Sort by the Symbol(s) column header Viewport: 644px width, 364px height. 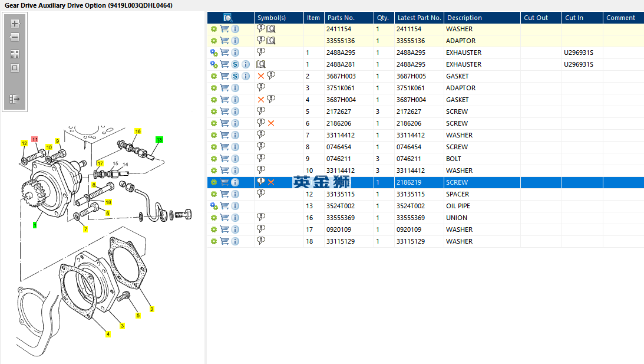pyautogui.click(x=279, y=18)
